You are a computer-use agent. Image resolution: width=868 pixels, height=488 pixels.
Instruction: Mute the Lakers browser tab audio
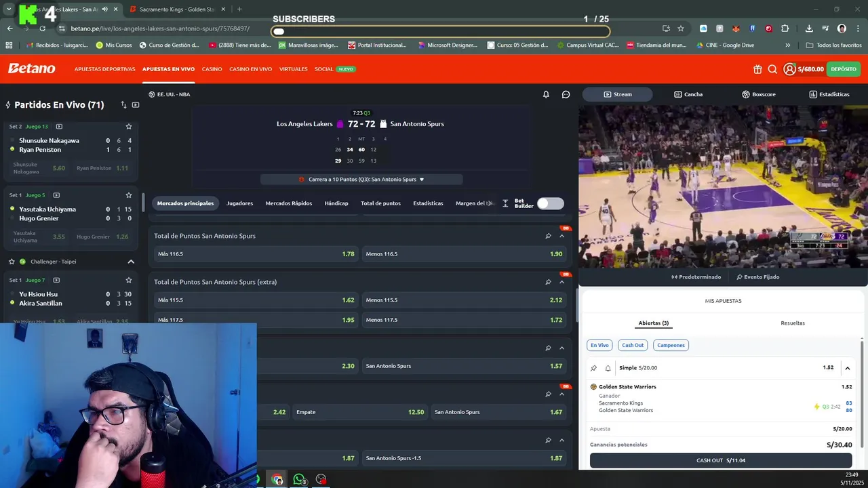click(104, 9)
